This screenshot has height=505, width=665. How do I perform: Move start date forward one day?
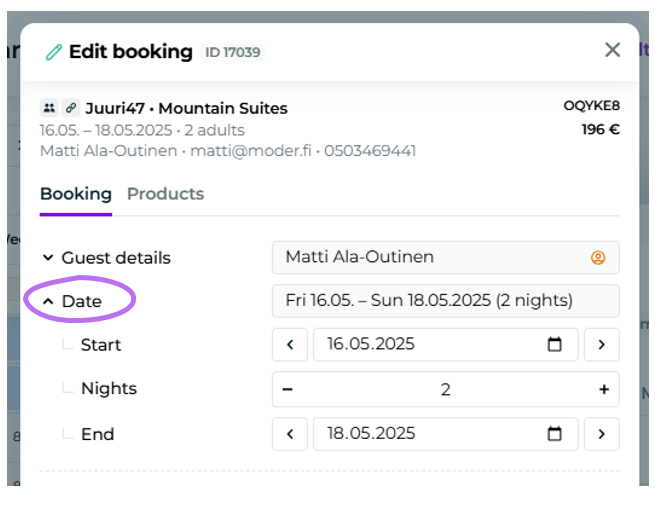coord(602,345)
